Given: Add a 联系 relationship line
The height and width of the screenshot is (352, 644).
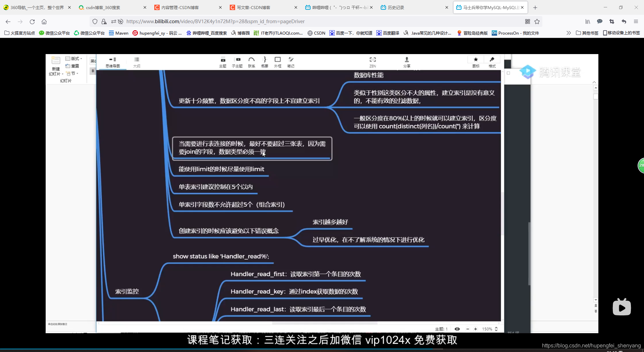Looking at the screenshot, I should click(x=252, y=62).
